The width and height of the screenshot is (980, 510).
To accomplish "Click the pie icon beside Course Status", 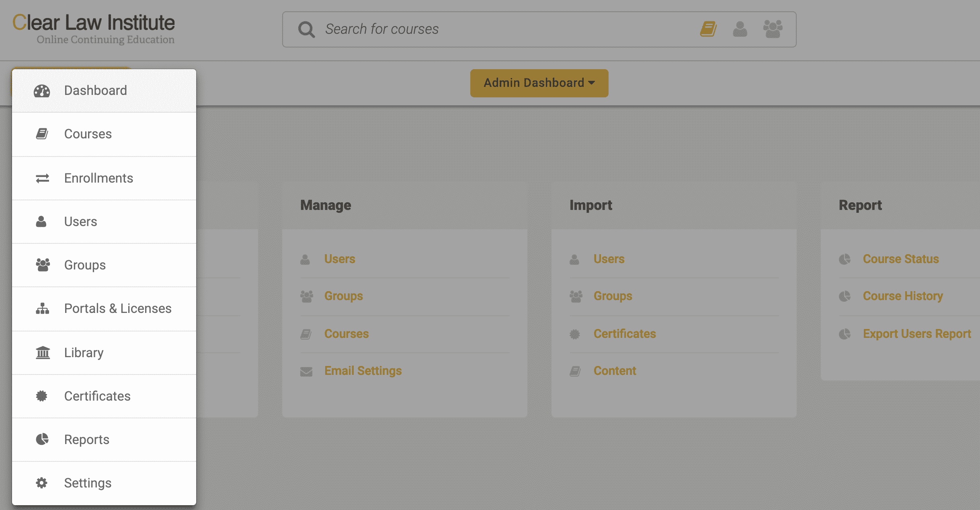I will (x=845, y=259).
